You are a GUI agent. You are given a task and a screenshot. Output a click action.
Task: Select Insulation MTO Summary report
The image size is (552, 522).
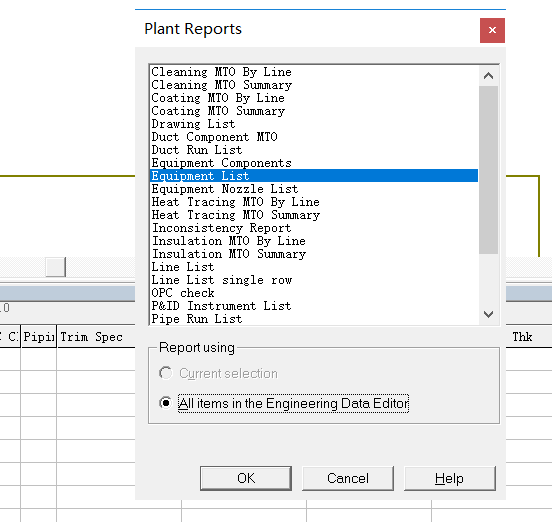(314, 254)
